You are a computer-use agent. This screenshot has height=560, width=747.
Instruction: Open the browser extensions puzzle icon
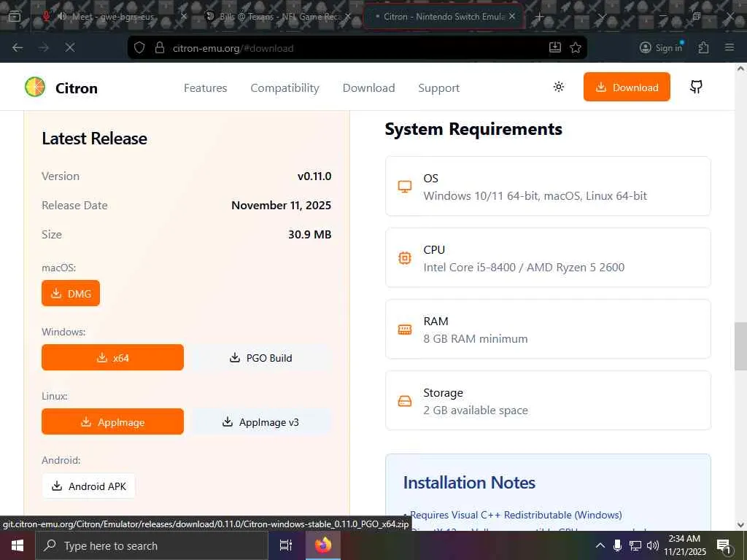point(704,47)
